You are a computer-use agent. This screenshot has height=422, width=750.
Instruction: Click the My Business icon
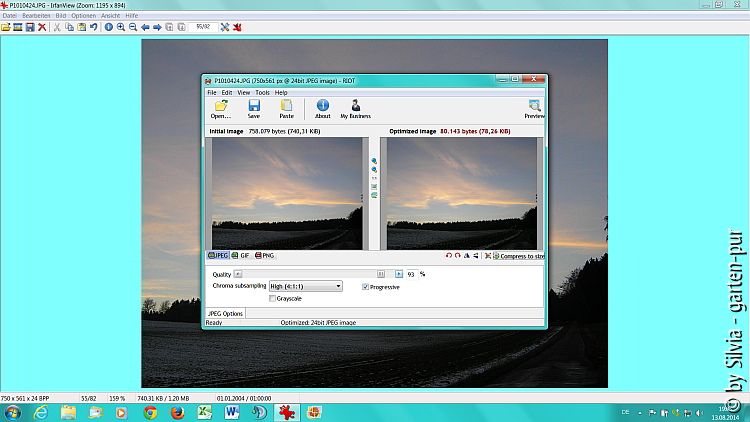pos(355,106)
